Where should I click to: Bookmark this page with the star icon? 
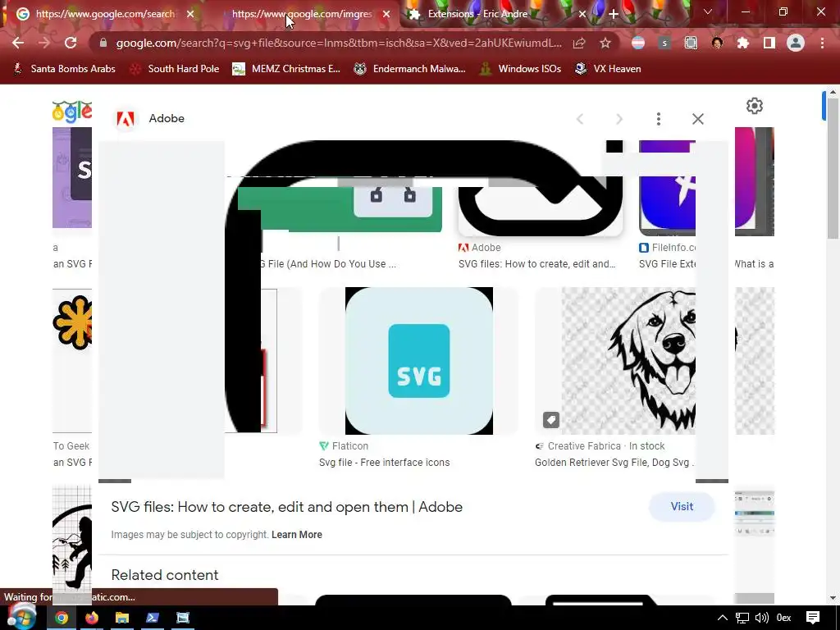(x=605, y=43)
